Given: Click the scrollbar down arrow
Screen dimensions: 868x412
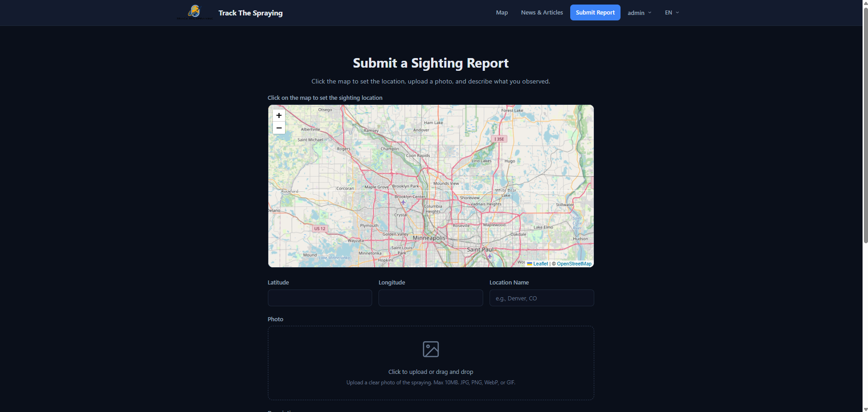Looking at the screenshot, I should point(865,409).
